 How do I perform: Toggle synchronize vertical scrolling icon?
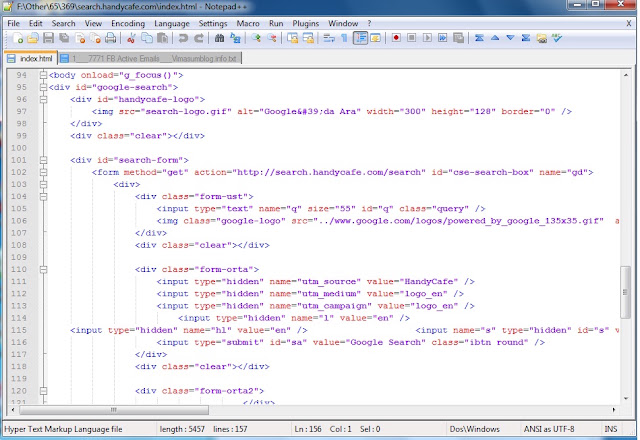click(292, 38)
